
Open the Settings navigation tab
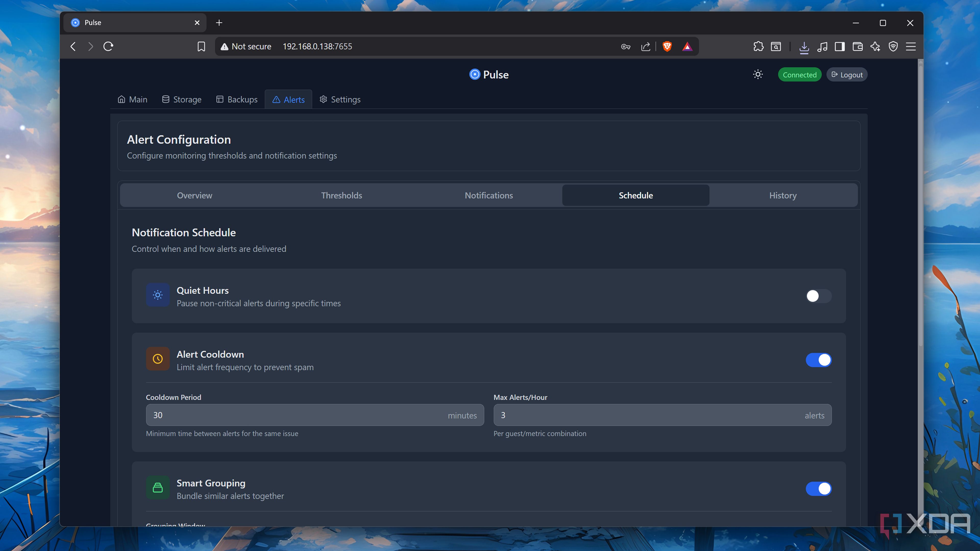(340, 99)
